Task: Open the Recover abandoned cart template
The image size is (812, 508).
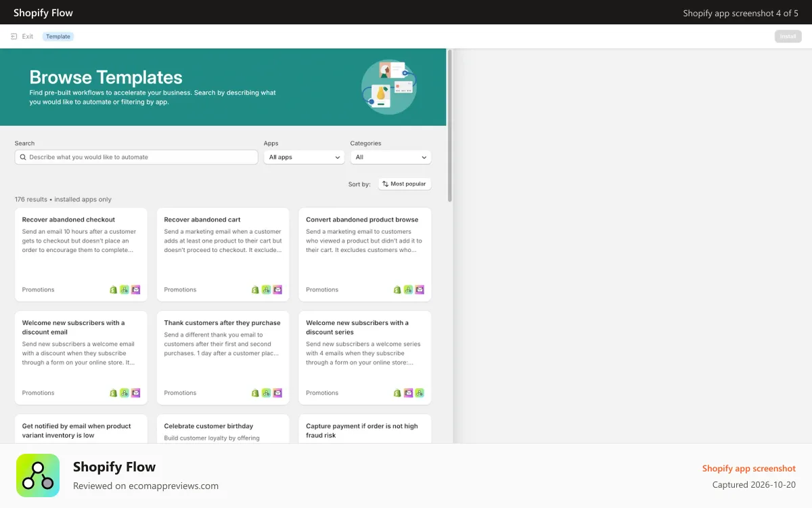Action: (223, 255)
